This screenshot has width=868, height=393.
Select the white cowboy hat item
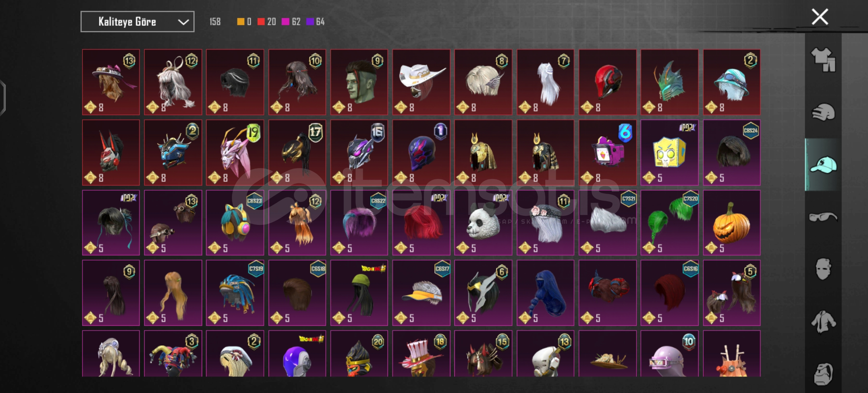point(421,82)
